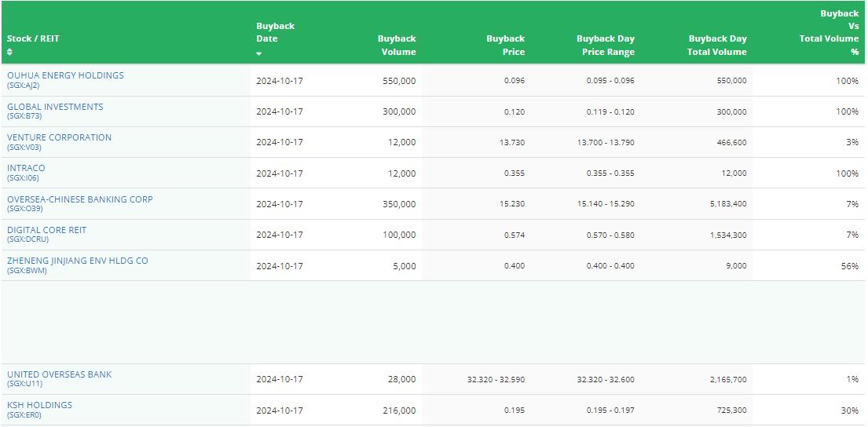Open INTRACO stock link
The height and width of the screenshot is (427, 868).
coord(26,168)
